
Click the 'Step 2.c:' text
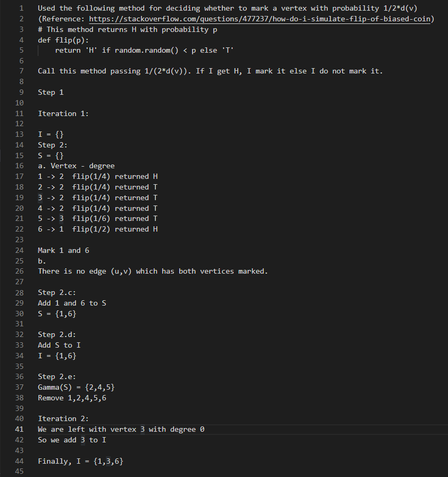tap(57, 292)
